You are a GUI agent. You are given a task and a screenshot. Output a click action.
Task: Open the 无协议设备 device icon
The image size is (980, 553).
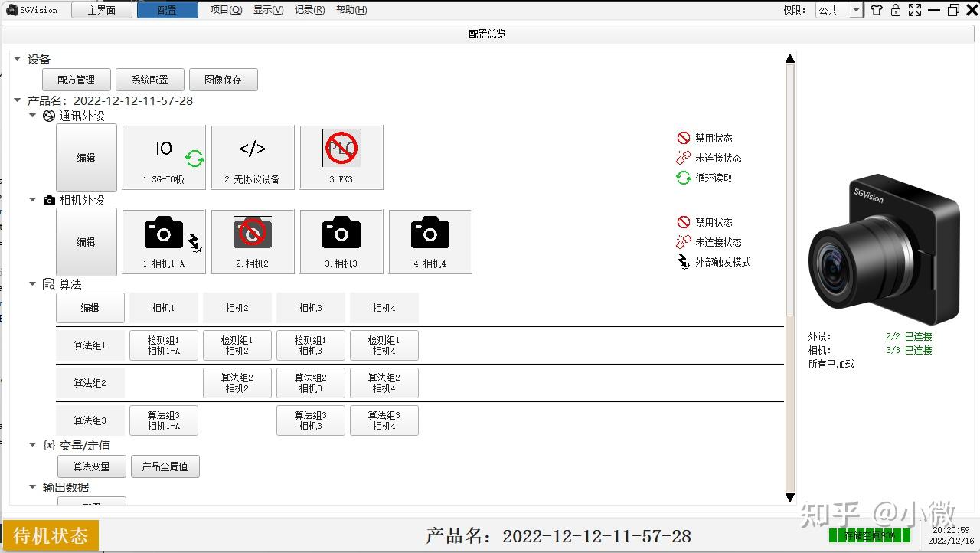252,157
